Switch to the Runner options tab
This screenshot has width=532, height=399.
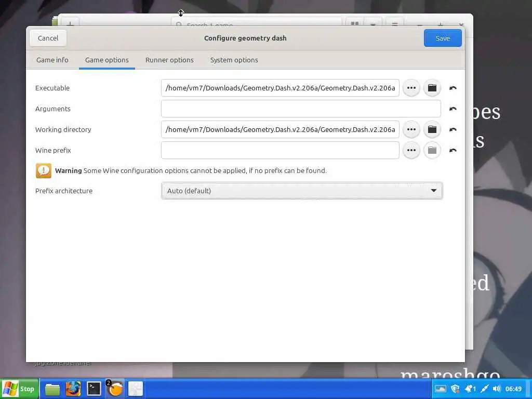click(x=169, y=60)
